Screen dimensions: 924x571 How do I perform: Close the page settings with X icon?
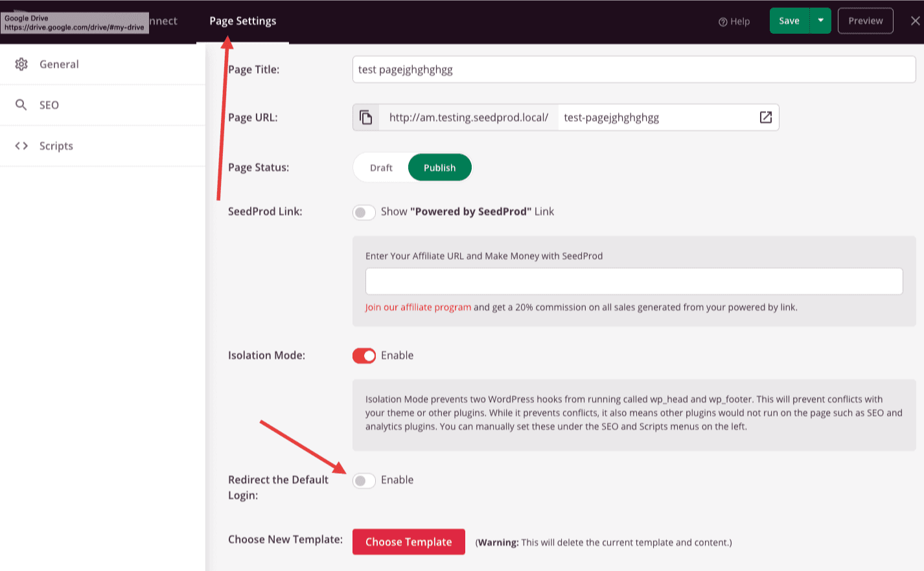click(914, 21)
